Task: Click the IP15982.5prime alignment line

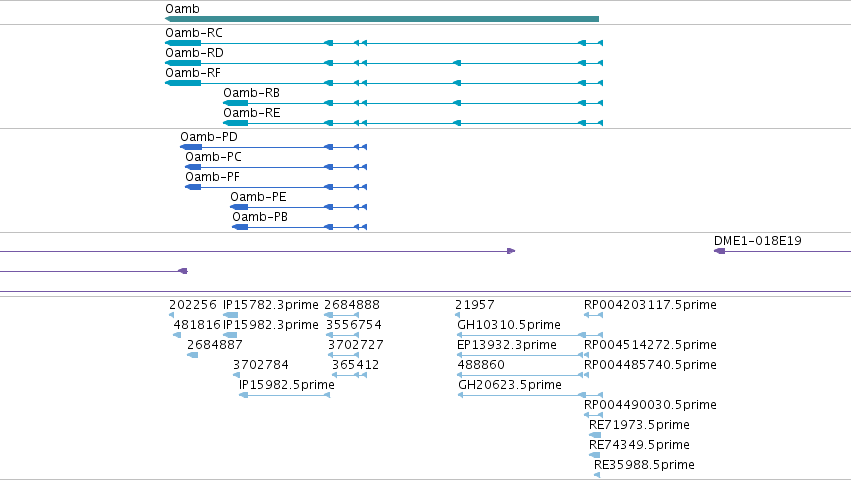Action: pyautogui.click(x=285, y=395)
